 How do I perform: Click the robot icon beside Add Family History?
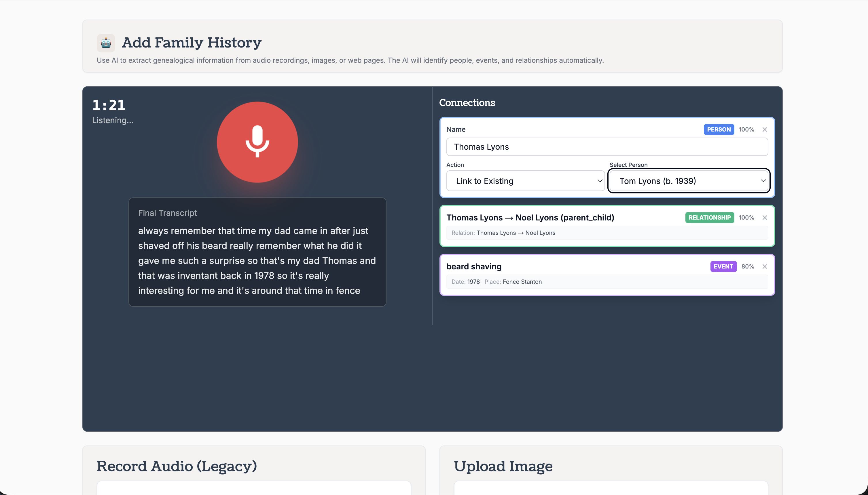106,43
